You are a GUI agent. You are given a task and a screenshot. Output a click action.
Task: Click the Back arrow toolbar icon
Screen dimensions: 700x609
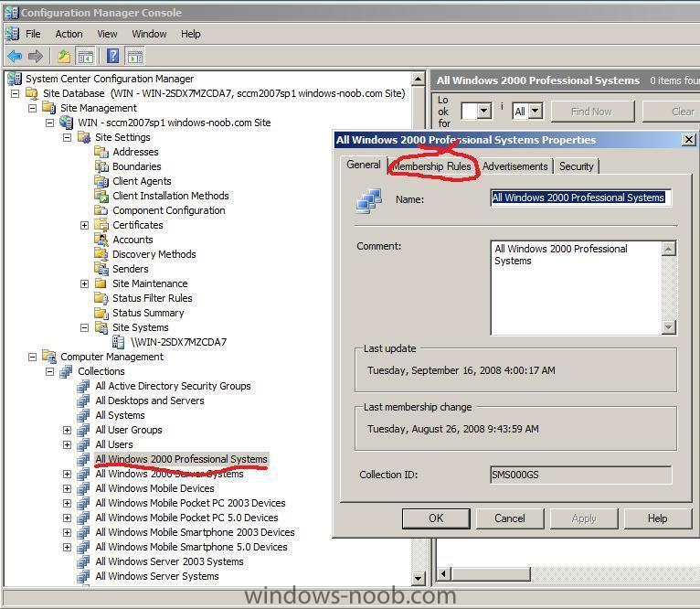coord(15,57)
